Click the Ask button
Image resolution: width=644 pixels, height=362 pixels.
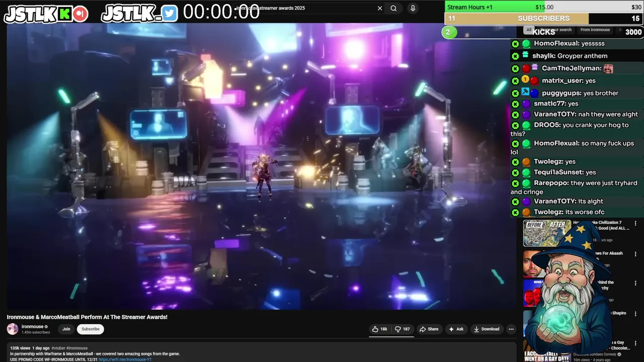click(x=456, y=329)
